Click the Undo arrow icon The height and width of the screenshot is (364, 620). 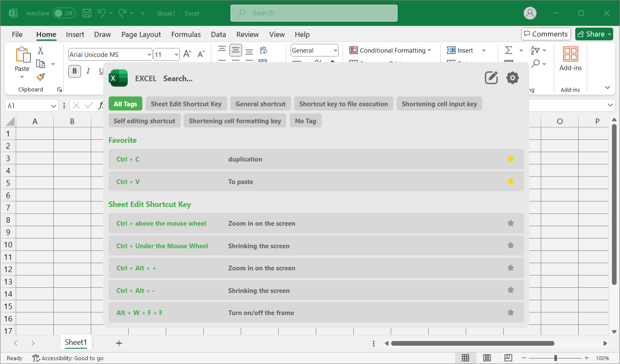(101, 13)
